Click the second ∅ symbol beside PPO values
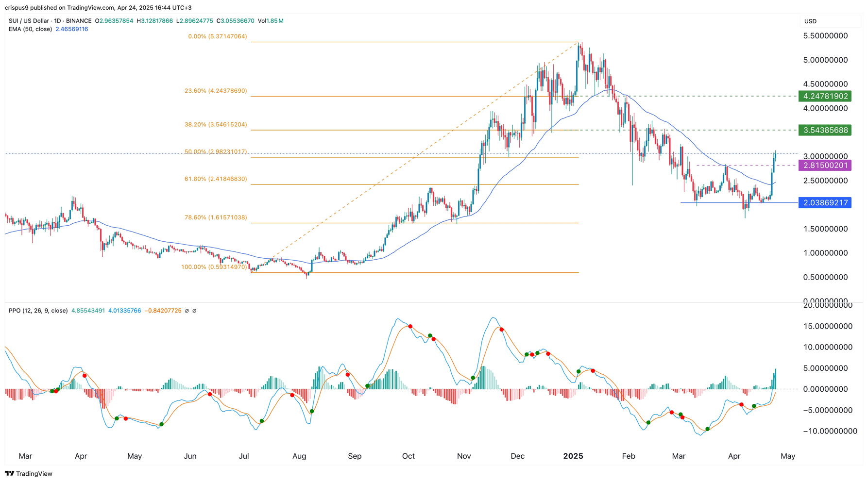 (194, 311)
